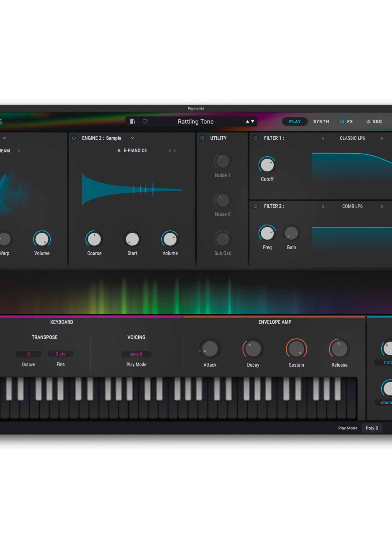The height and width of the screenshot is (549, 392).
Task: Click the Noise 2 knob
Action: click(223, 200)
